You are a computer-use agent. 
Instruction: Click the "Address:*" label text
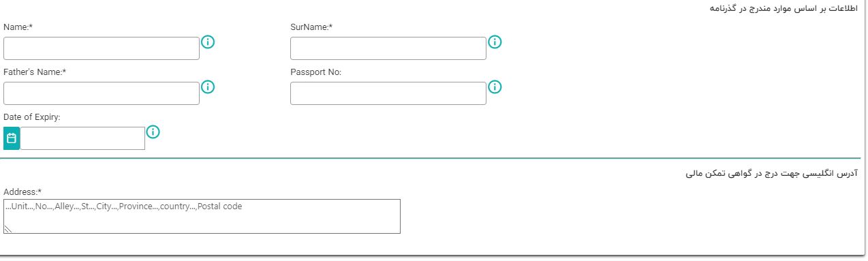22,191
